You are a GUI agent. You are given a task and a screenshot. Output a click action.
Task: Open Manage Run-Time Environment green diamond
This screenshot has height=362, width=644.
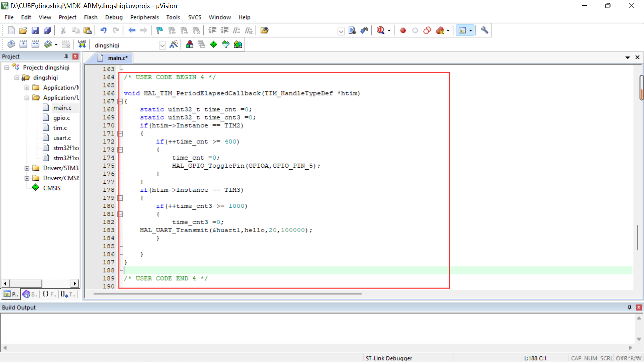(x=214, y=44)
